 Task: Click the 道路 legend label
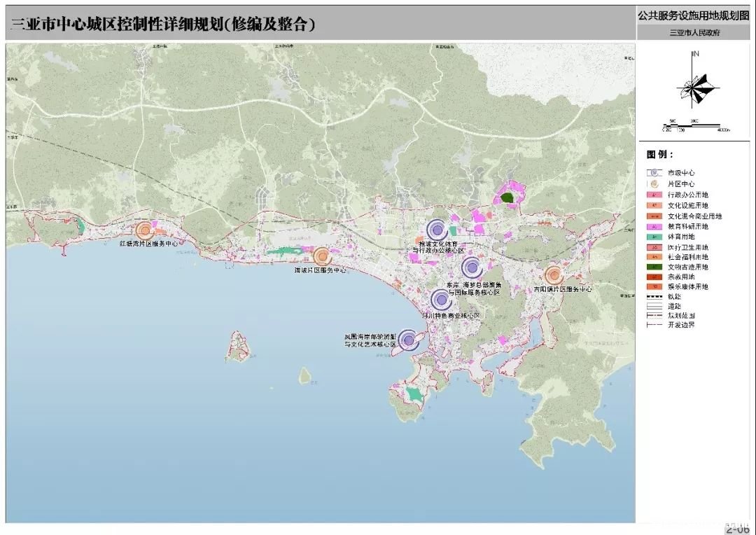click(x=675, y=306)
